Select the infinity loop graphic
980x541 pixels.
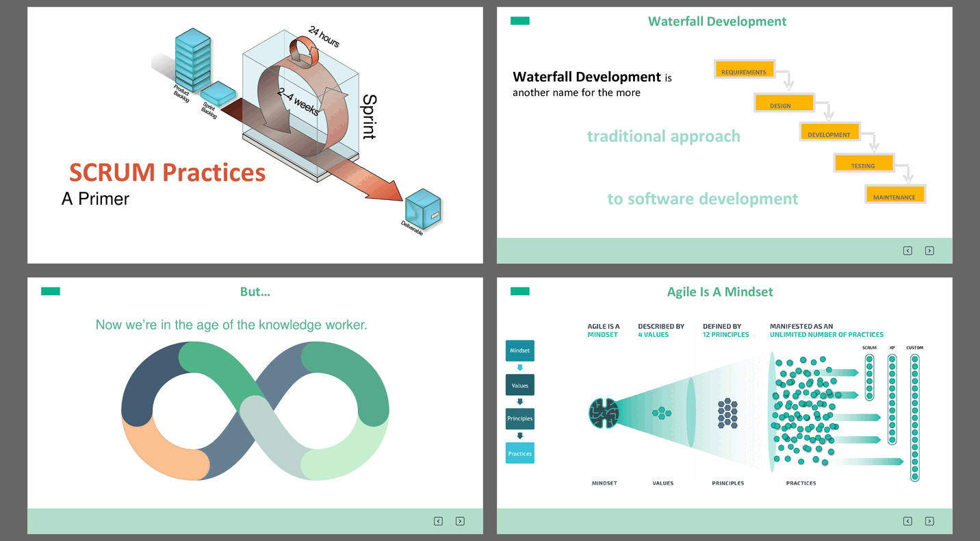(x=255, y=410)
